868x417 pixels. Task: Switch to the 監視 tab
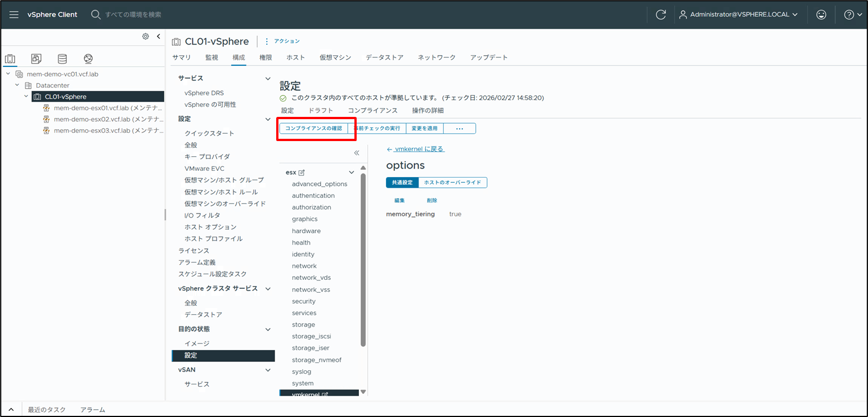pos(211,57)
